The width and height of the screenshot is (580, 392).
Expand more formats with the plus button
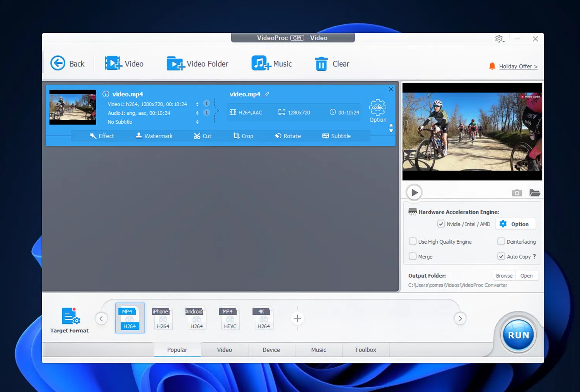pos(297,318)
